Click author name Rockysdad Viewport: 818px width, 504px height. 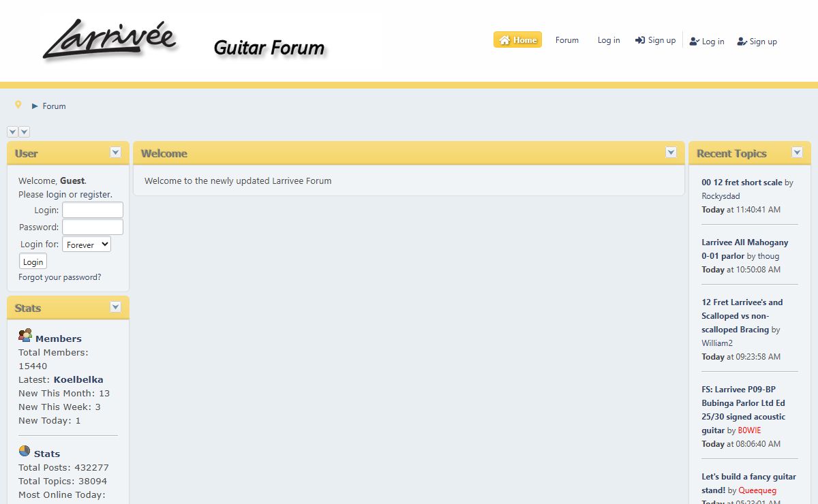coord(721,196)
